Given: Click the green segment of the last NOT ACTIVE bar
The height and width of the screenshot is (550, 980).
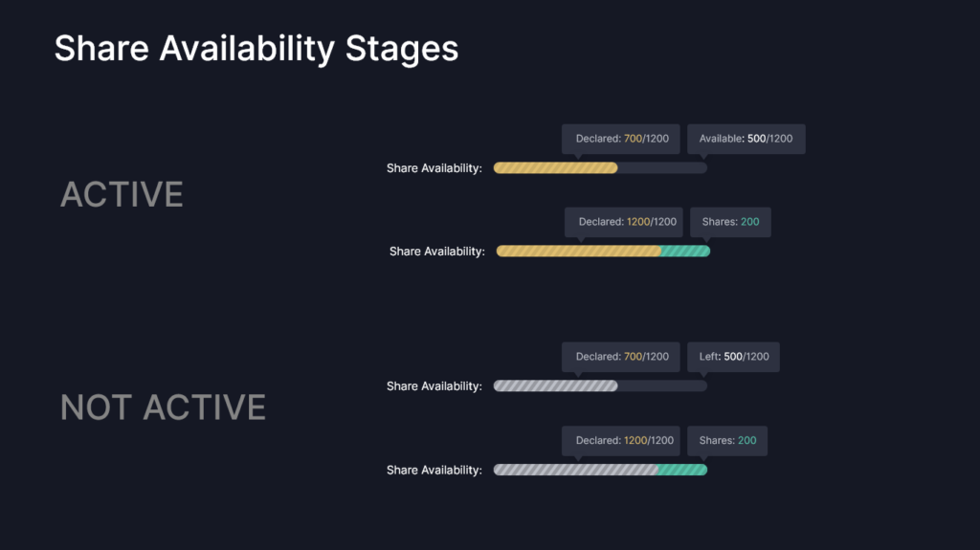Looking at the screenshot, I should click(x=682, y=470).
